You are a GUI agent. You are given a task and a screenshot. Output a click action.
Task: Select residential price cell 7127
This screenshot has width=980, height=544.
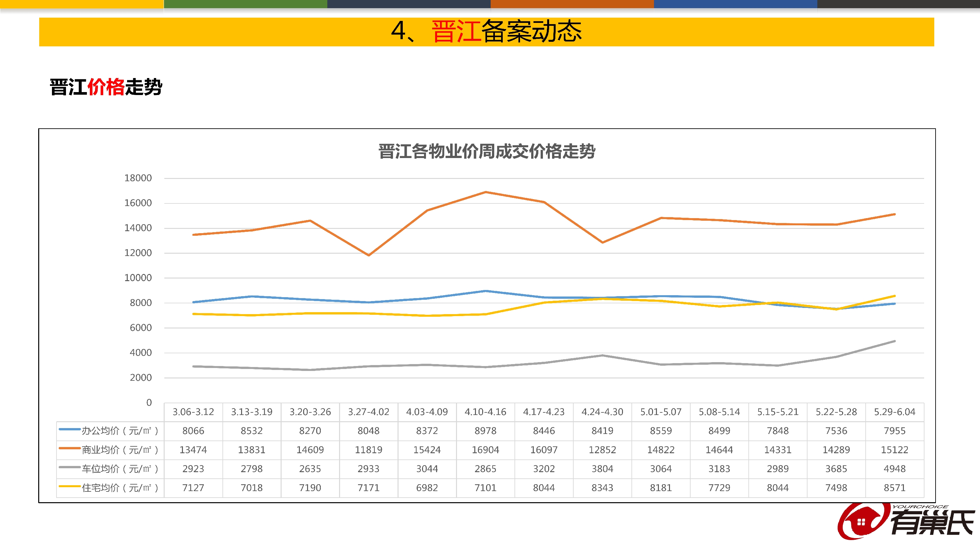193,488
